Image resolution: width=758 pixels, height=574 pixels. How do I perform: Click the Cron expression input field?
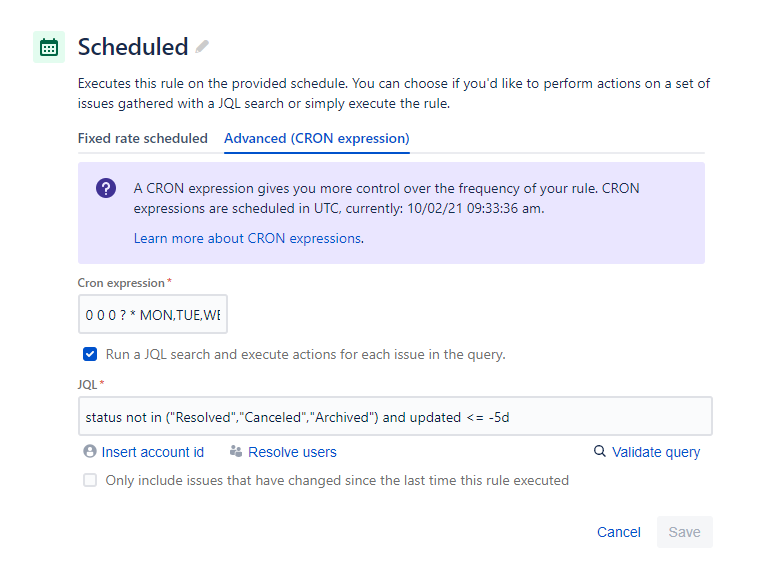pos(153,314)
